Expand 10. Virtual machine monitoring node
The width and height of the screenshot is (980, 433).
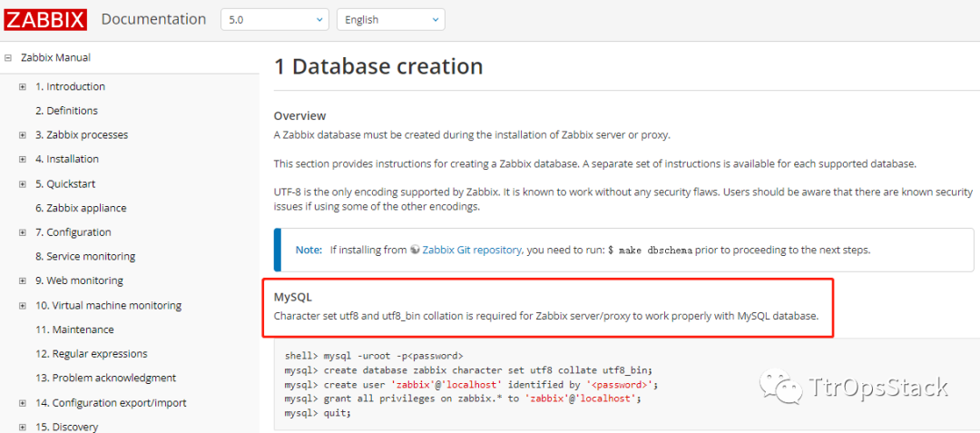[23, 306]
